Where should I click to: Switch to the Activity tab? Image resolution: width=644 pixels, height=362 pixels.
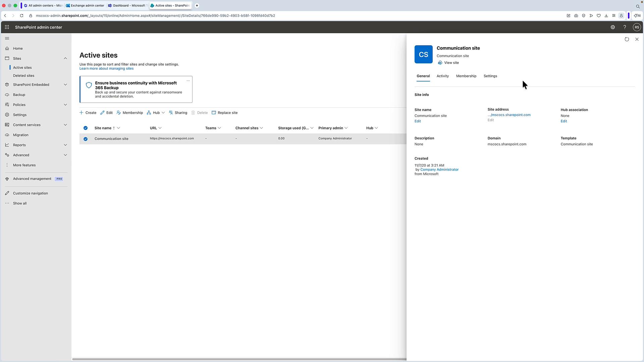coord(442,76)
